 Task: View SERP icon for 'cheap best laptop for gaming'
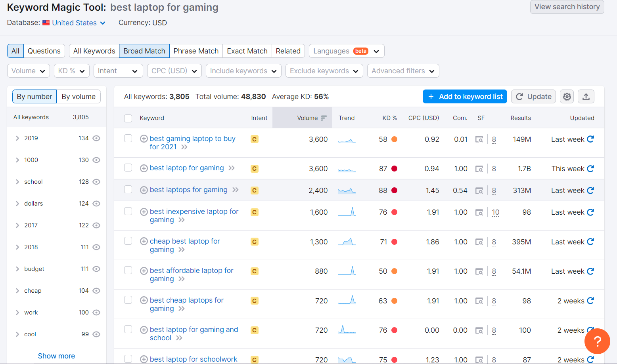(479, 242)
